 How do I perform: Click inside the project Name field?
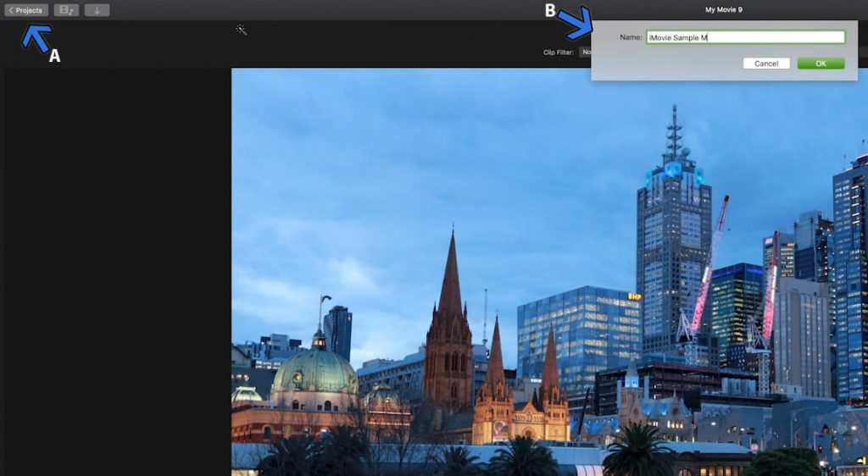click(746, 37)
